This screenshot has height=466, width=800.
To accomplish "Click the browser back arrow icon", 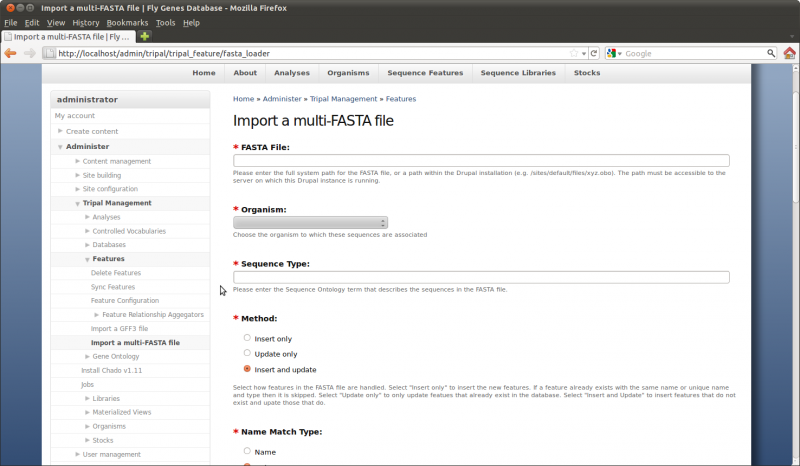I will tap(10, 53).
